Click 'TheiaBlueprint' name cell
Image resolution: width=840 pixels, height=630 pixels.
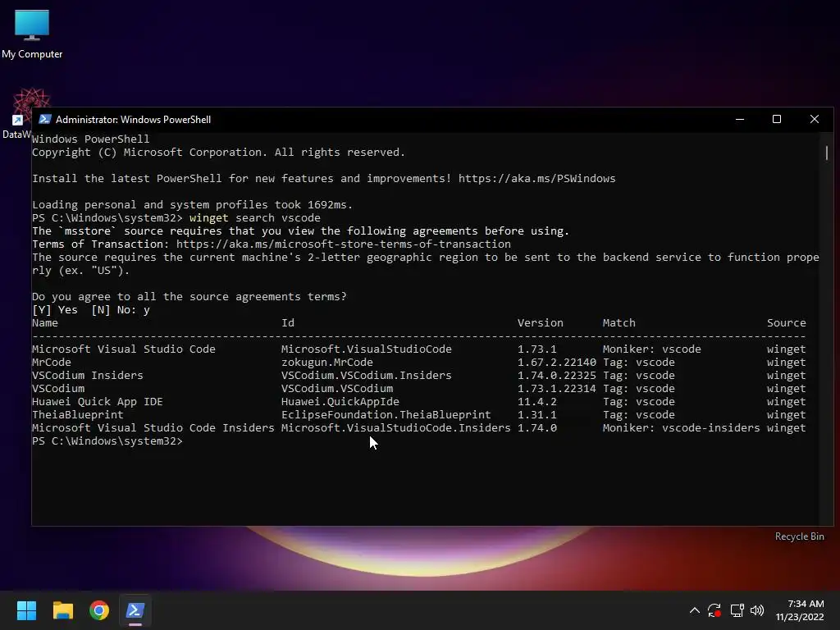coord(78,414)
